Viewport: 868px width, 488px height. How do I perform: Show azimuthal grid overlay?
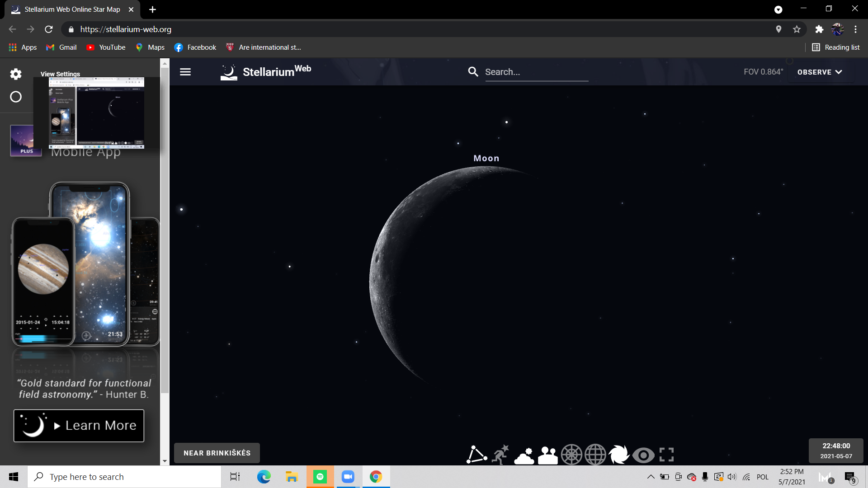point(571,455)
